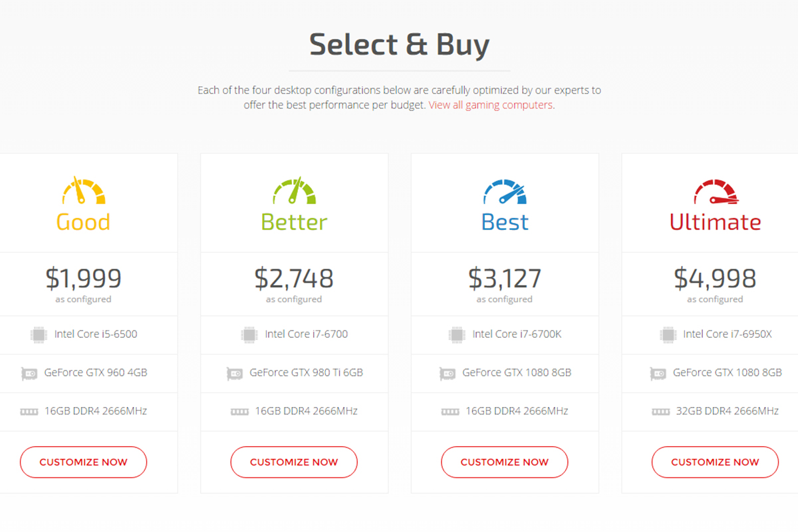Customize the Best $3,127 configuration
The height and width of the screenshot is (532, 798).
[x=505, y=462]
